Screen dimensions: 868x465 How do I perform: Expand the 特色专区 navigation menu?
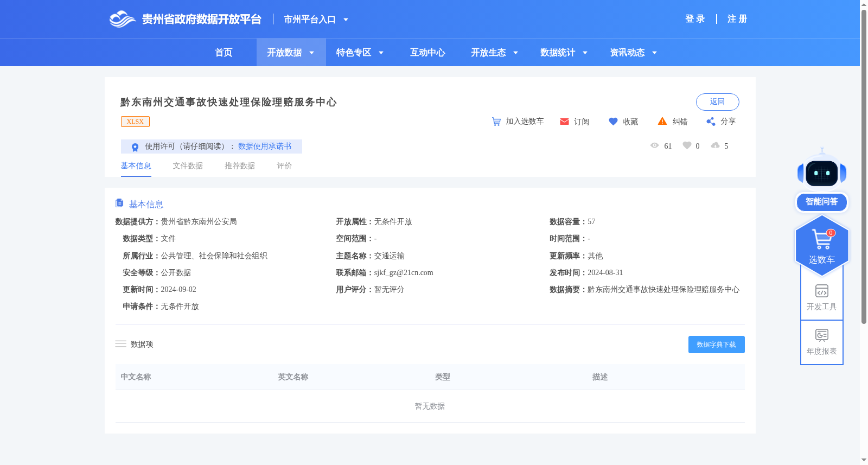pos(360,53)
